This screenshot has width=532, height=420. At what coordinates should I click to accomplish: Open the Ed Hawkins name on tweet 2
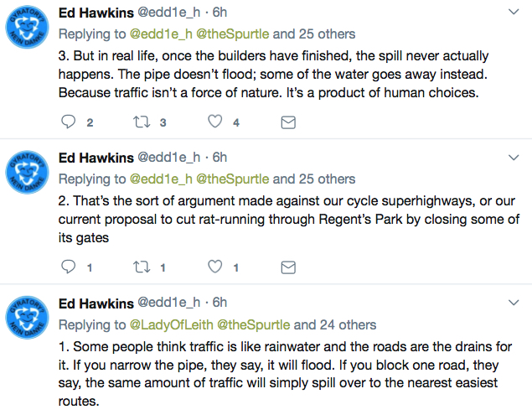click(x=96, y=158)
